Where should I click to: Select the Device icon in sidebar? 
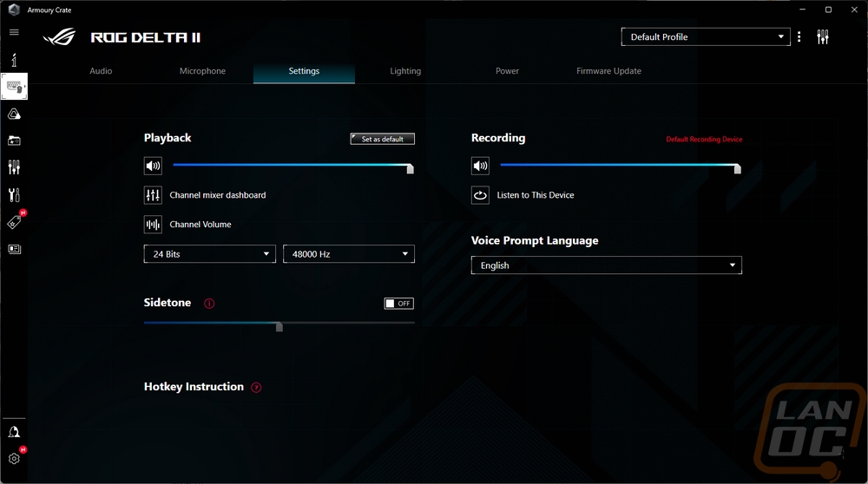[x=14, y=86]
